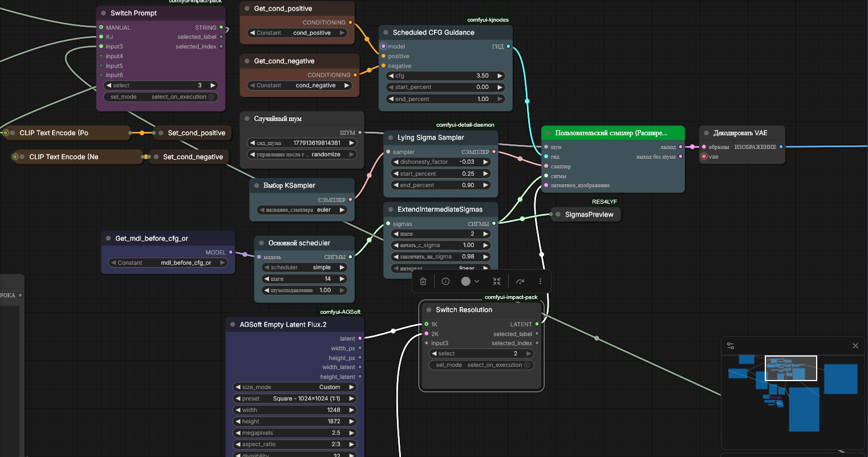868x457 pixels.
Task: Decrease select value in Switch Resolution
Action: 435,354
